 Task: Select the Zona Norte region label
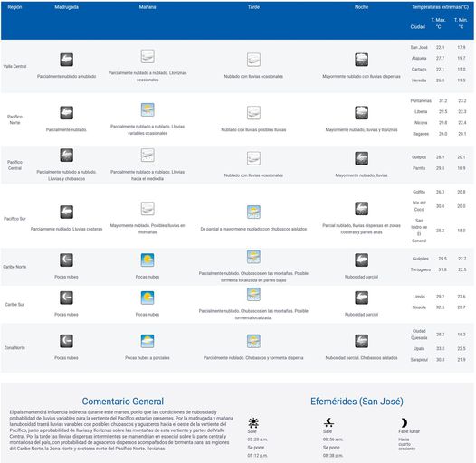[14, 348]
